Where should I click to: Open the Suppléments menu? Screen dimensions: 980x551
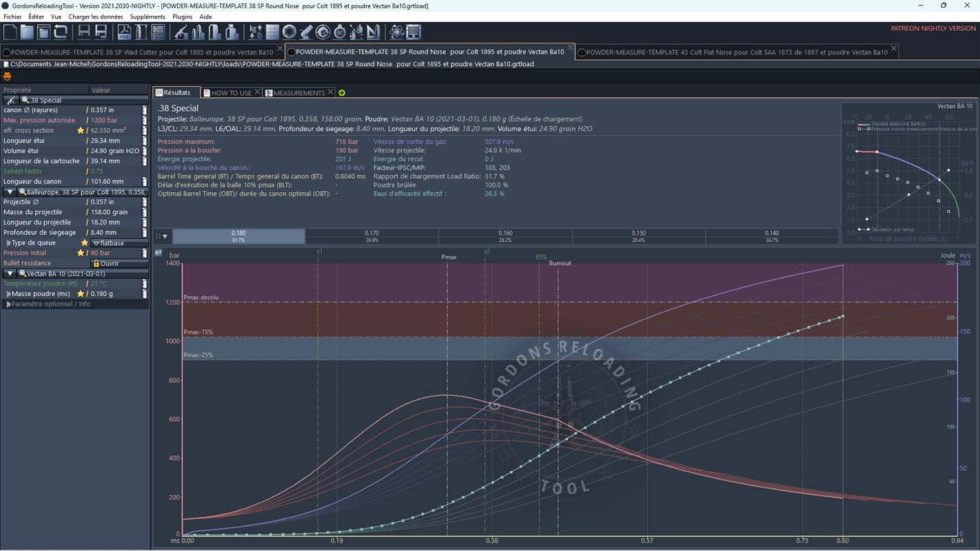tap(147, 17)
